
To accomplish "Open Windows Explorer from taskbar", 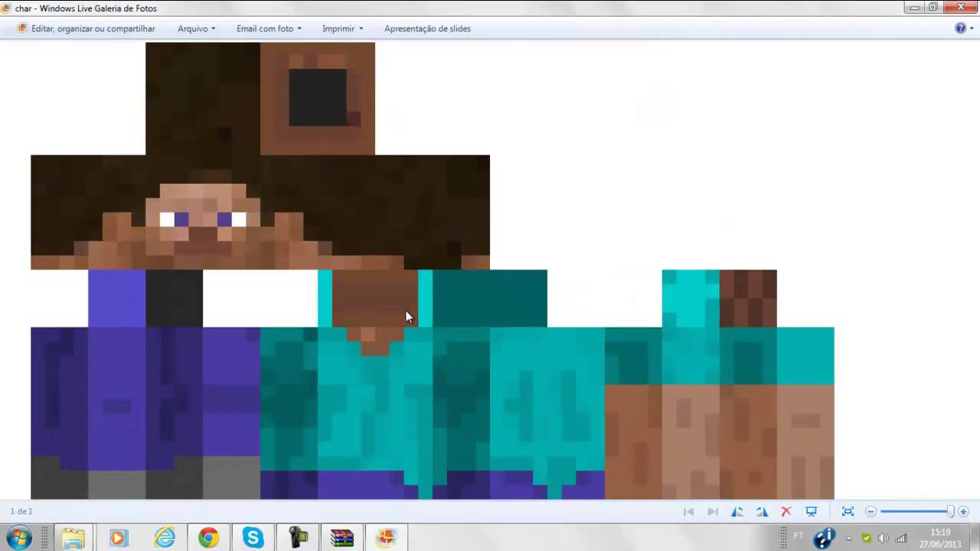I will [73, 538].
